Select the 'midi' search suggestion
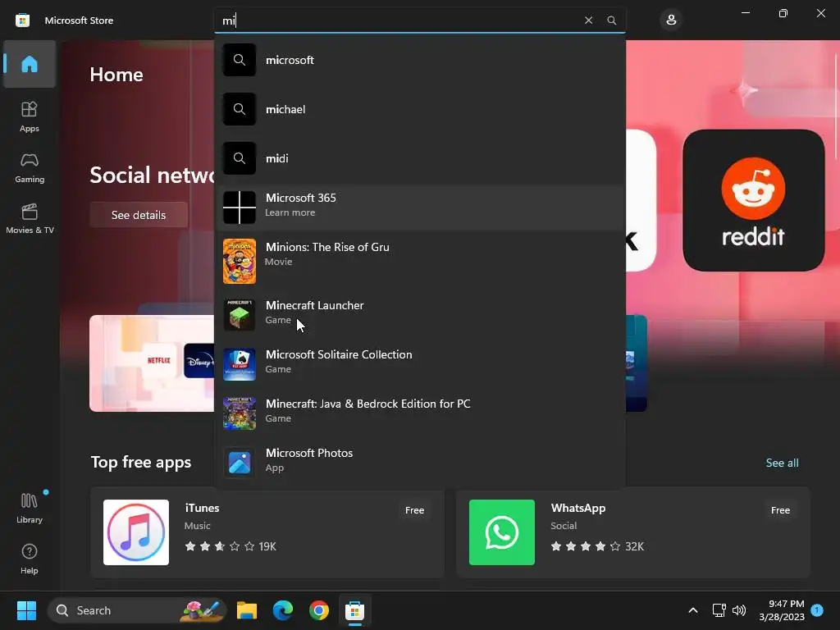Viewport: 840px width, 630px height. click(x=420, y=158)
